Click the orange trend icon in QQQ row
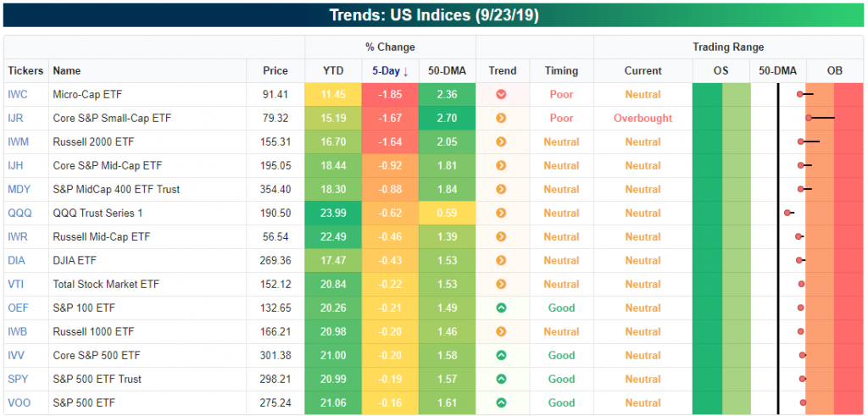 click(501, 213)
